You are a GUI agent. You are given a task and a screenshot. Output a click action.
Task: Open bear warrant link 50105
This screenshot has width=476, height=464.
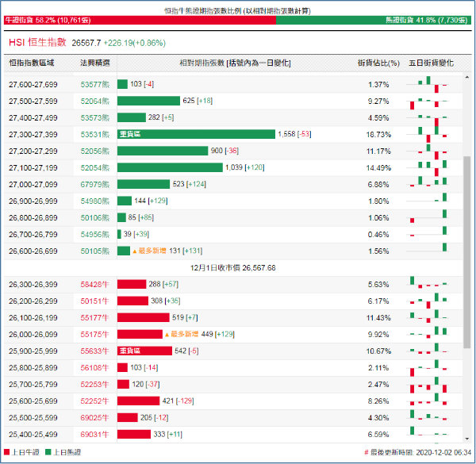point(94,251)
